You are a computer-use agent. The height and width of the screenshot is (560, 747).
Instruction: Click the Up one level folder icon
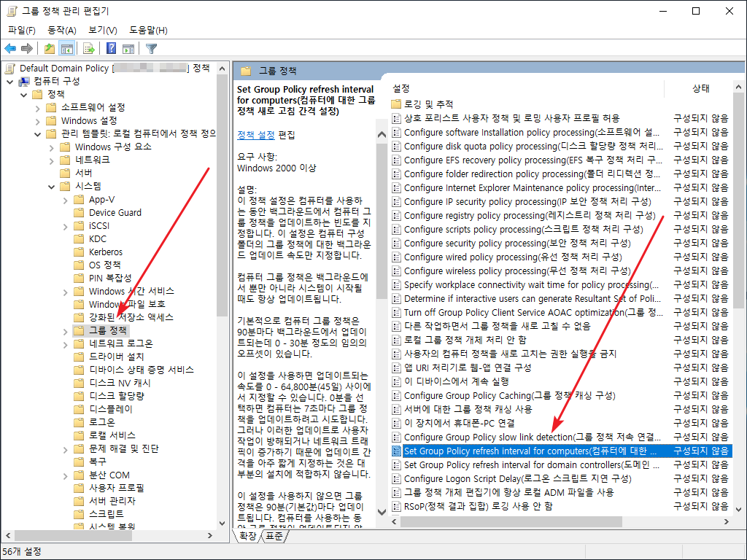pos(49,48)
